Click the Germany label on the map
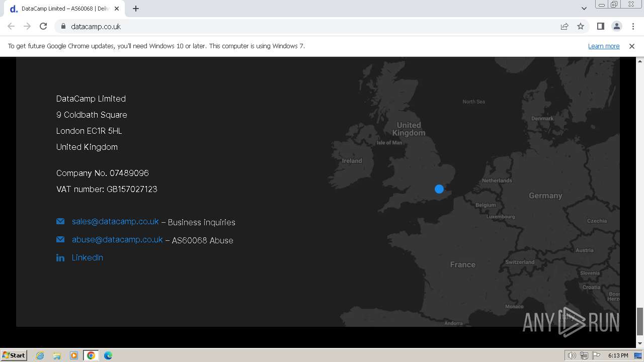Screen dimensions: 644x362 tap(545, 196)
